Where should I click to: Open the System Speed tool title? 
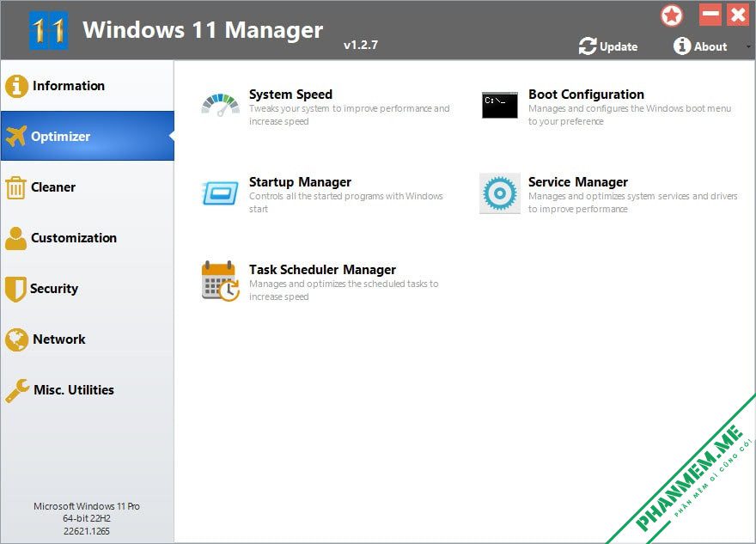(290, 95)
